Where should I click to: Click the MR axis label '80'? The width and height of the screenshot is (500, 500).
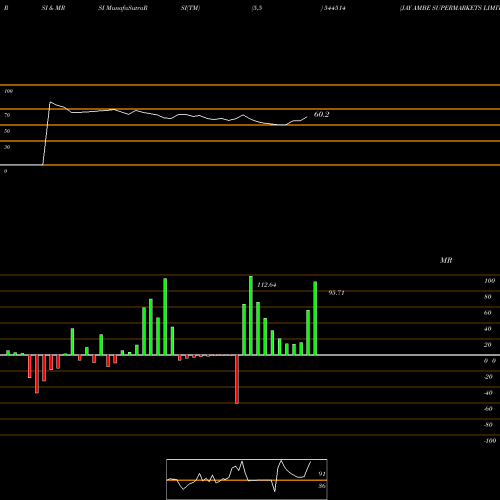tap(488, 297)
